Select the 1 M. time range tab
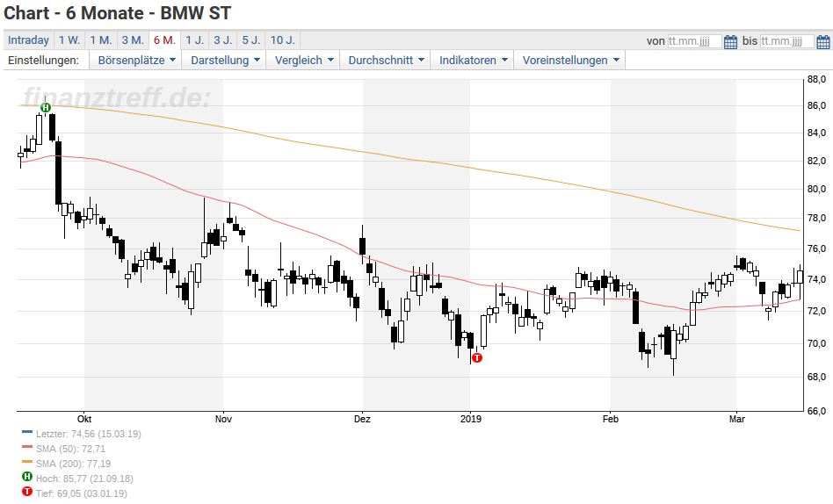The height and width of the screenshot is (504, 833). 100,40
